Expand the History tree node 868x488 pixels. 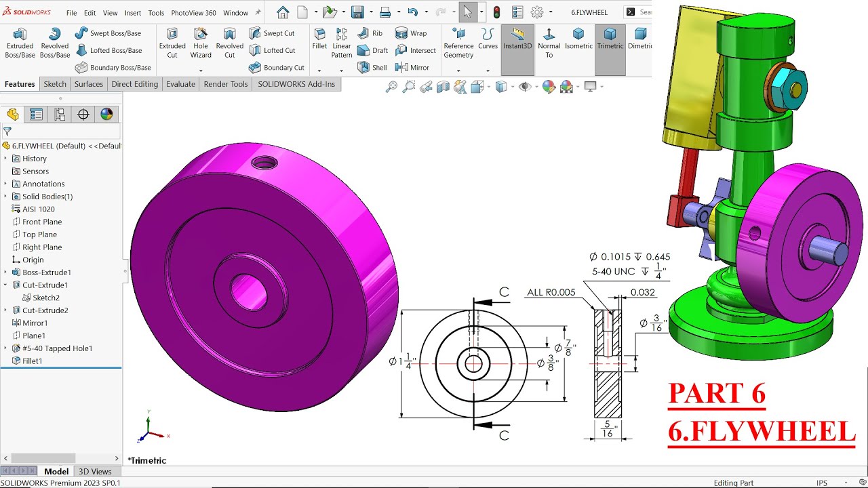[x=5, y=159]
